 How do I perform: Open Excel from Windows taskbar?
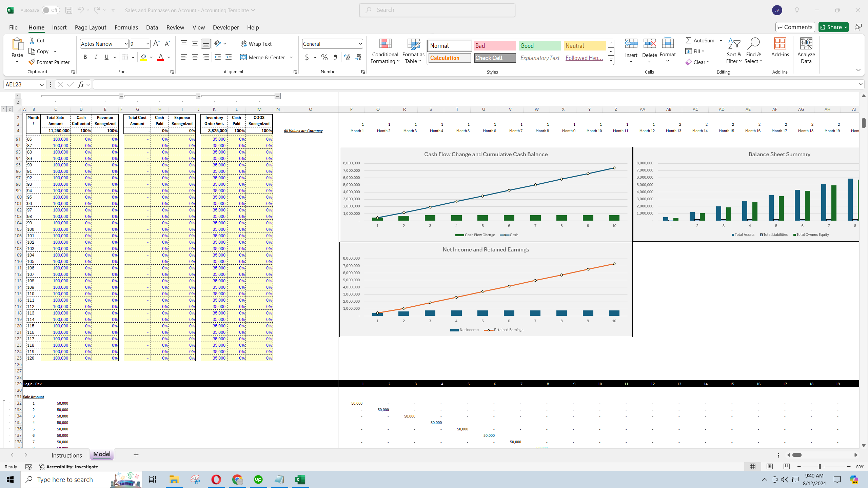300,480
